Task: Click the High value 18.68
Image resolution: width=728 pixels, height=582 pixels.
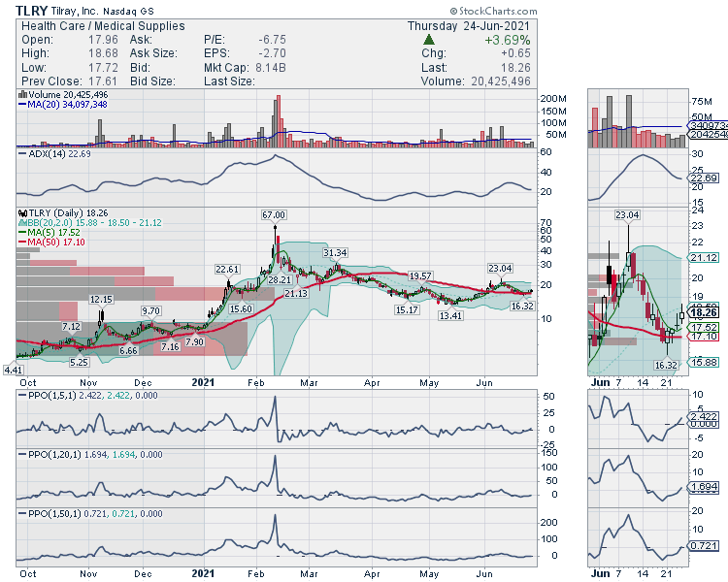Action: point(103,53)
